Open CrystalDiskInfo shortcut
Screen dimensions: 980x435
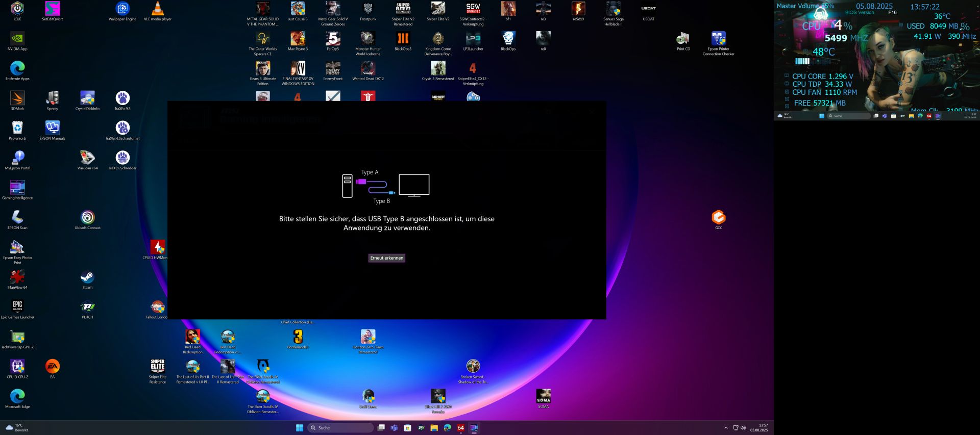pos(87,101)
